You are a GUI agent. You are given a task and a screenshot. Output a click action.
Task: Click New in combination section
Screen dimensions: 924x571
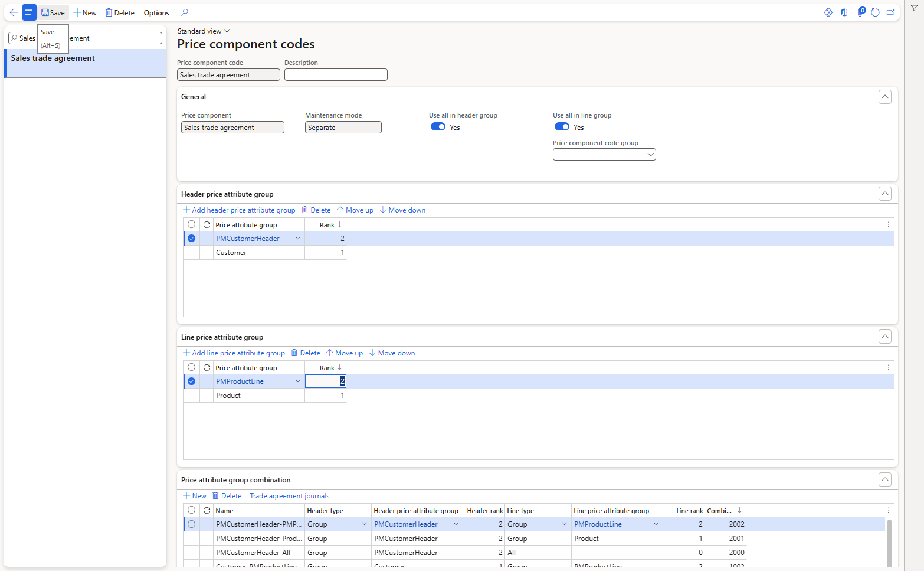coord(195,496)
